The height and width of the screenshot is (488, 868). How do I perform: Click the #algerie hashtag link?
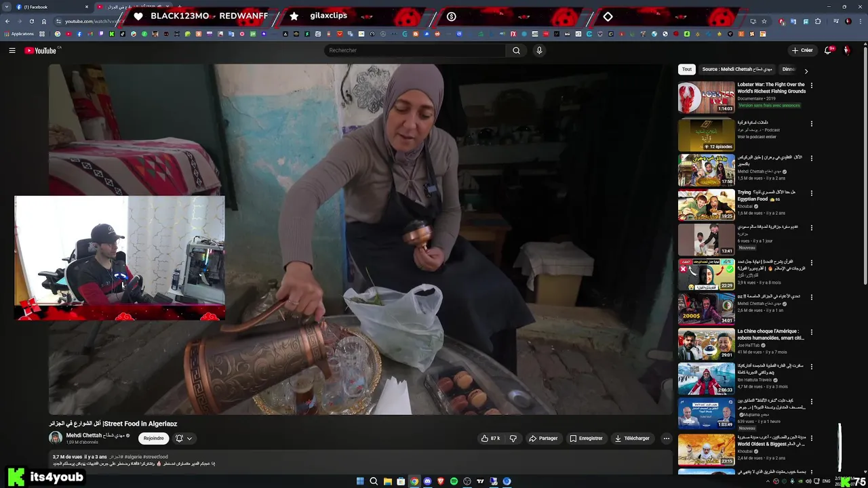[133, 457]
